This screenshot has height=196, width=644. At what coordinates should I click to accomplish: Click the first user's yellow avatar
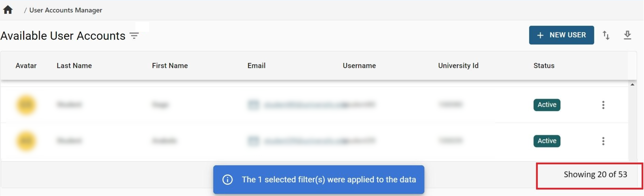pyautogui.click(x=26, y=105)
